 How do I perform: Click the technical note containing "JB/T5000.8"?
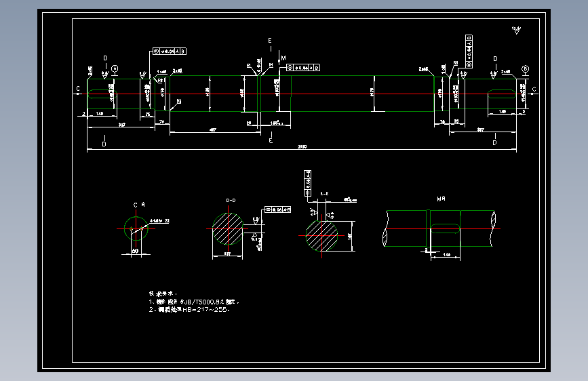(194, 302)
